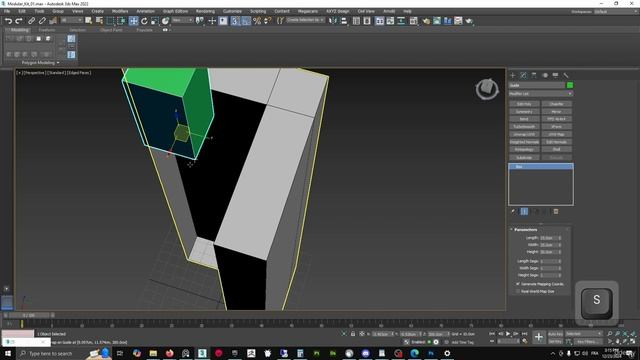Activate the Select Object tool
The height and width of the screenshot is (360, 640).
tap(89, 20)
